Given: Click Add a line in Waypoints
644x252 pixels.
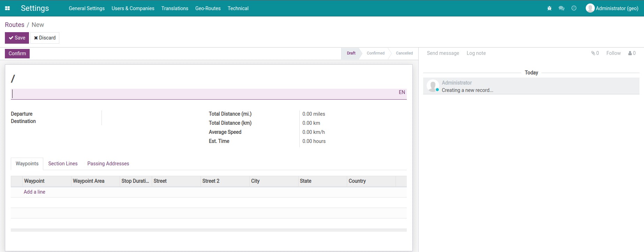Looking at the screenshot, I should point(35,192).
